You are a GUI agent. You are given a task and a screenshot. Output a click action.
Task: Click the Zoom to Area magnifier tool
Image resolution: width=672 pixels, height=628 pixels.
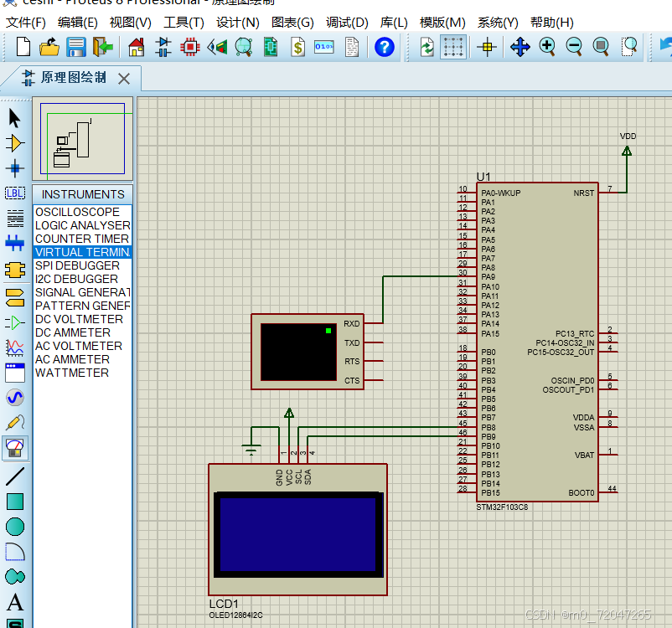tap(629, 48)
